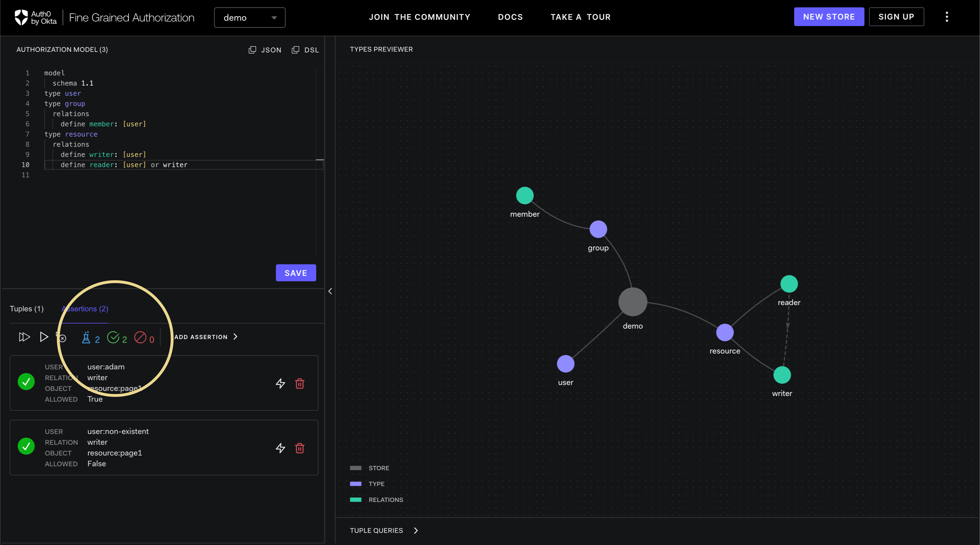
Task: Copy authorization model as DSL
Action: coord(305,50)
